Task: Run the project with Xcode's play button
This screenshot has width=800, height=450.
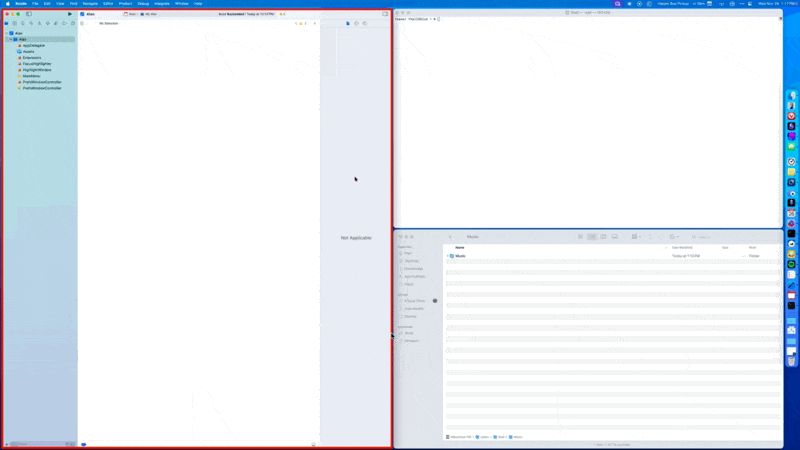Action: (x=70, y=14)
